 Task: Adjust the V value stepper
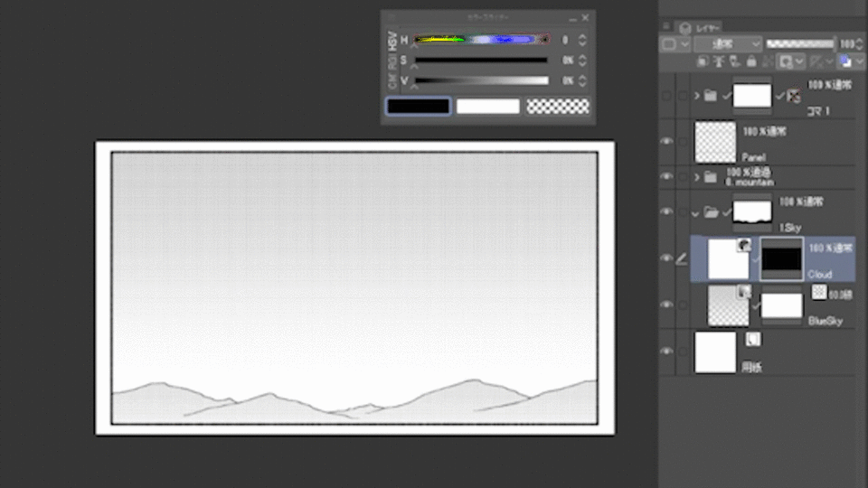click(582, 80)
